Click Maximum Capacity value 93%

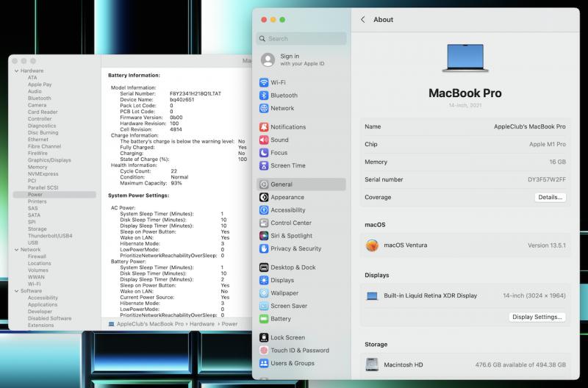point(176,183)
